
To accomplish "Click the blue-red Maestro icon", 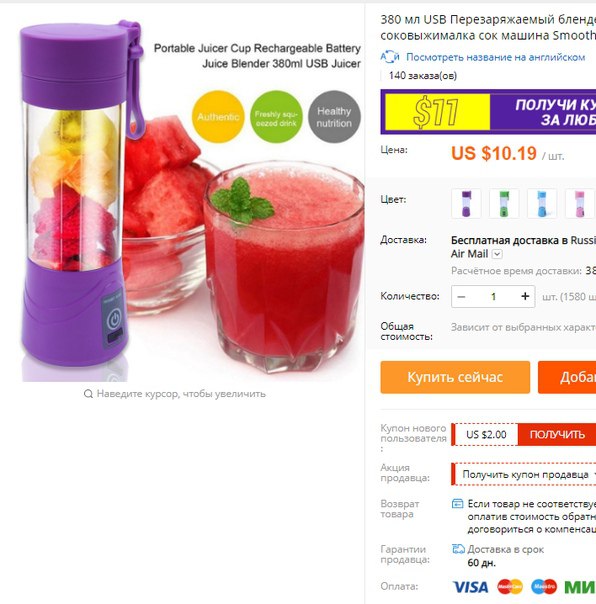I will click(x=544, y=587).
